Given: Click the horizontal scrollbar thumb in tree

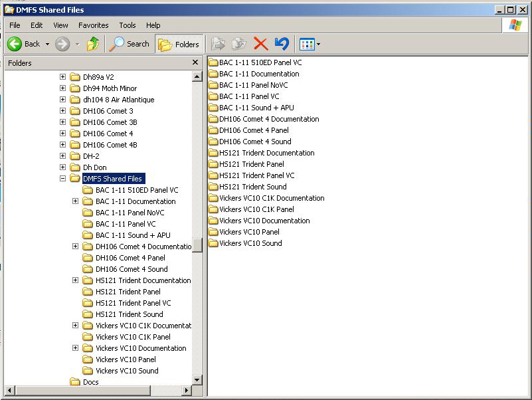Looking at the screenshot, I should coord(82,391).
